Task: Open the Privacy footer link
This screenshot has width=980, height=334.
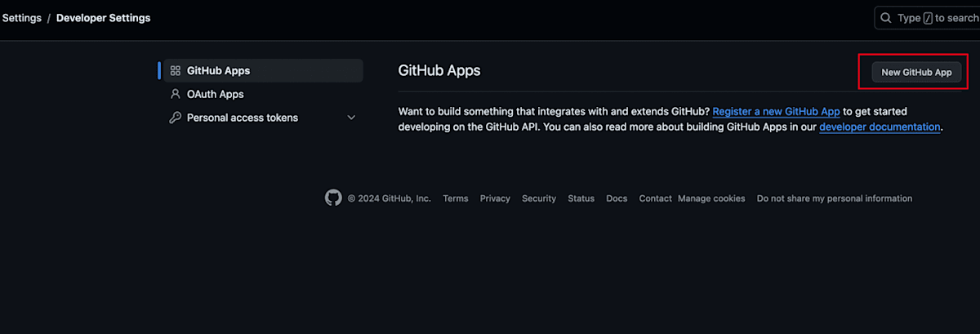Action: click(x=495, y=198)
